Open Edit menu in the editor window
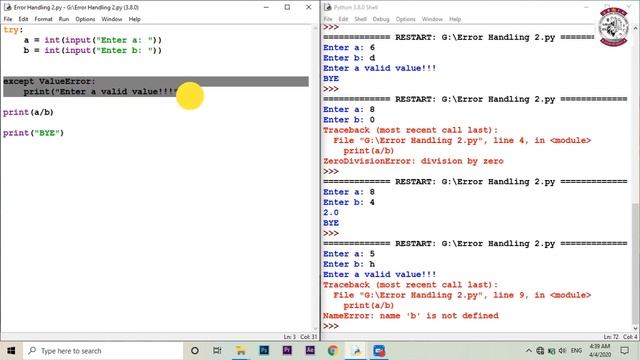This screenshot has width=640, height=360. tap(23, 19)
